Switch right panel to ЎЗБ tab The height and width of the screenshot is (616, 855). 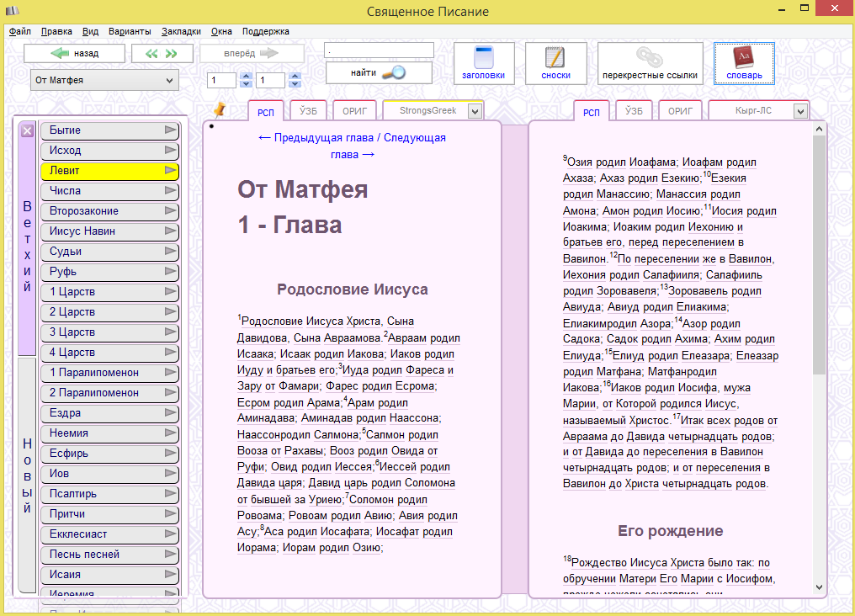634,111
